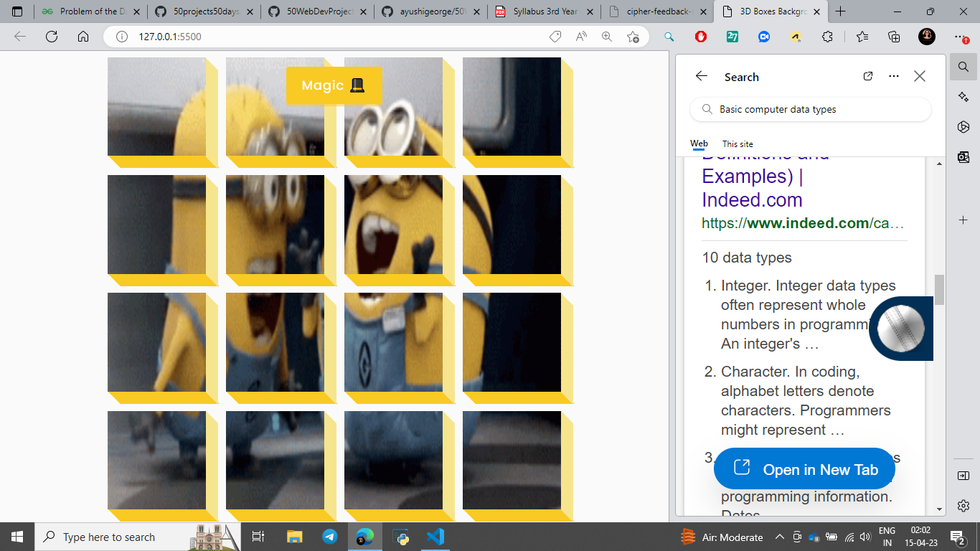
Task: Open the Outlook icon in sidebar strip
Action: tap(963, 157)
